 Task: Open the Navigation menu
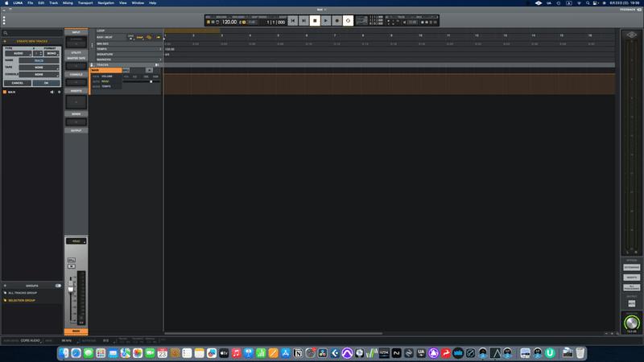click(105, 3)
